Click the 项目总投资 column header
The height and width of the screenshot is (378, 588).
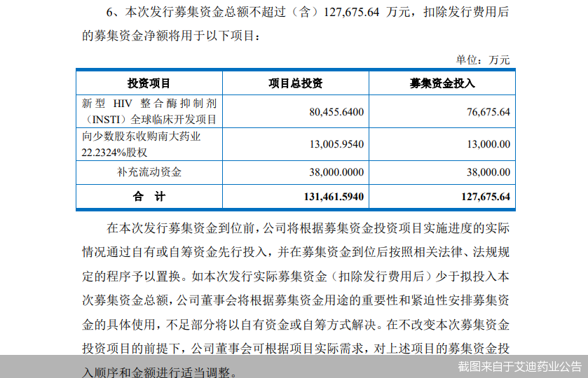[x=296, y=83]
